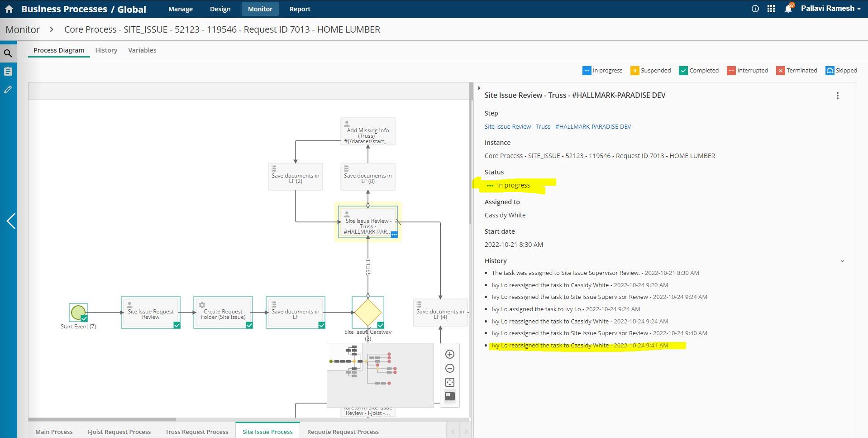Open the Design menu in header
The image size is (868, 438).
click(220, 9)
